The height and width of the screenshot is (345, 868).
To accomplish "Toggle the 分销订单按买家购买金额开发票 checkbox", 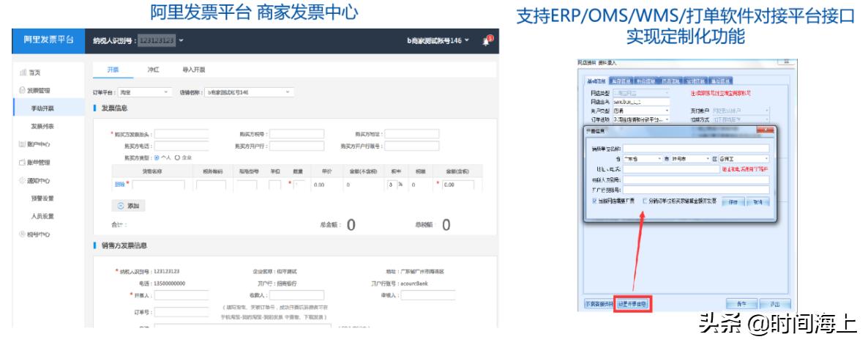I will click(x=645, y=201).
